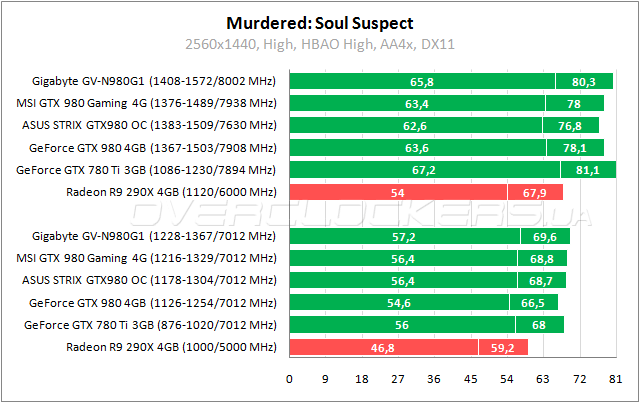Select the label 'GeForce GTX 980 4GB (1126-1254/7012 MHz)'
Viewport: 640px width, 403px height.
(x=153, y=303)
